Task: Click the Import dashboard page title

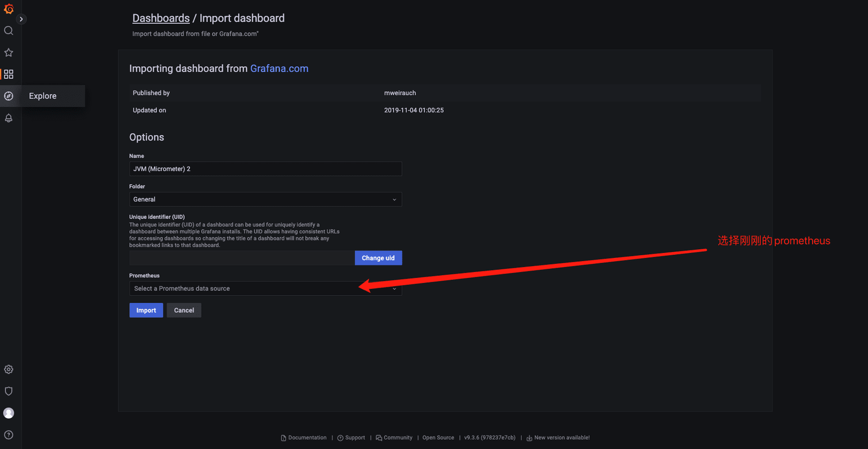Action: click(x=242, y=18)
